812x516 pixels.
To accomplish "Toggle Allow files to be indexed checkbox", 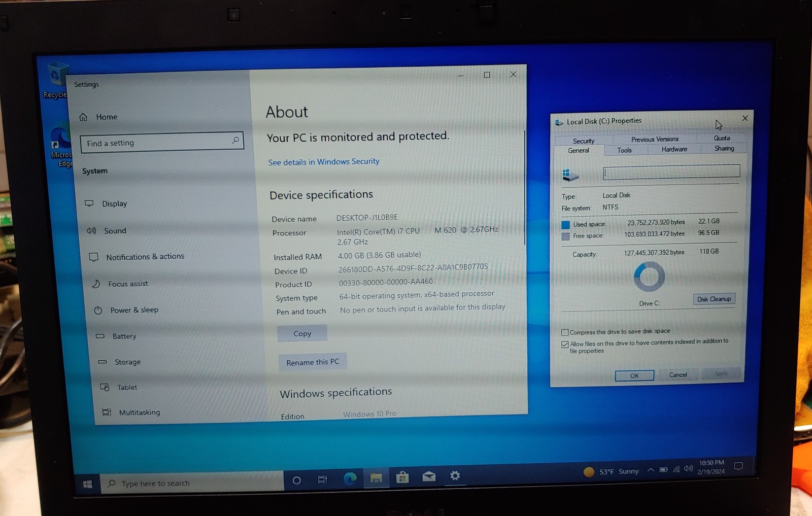I will click(565, 344).
